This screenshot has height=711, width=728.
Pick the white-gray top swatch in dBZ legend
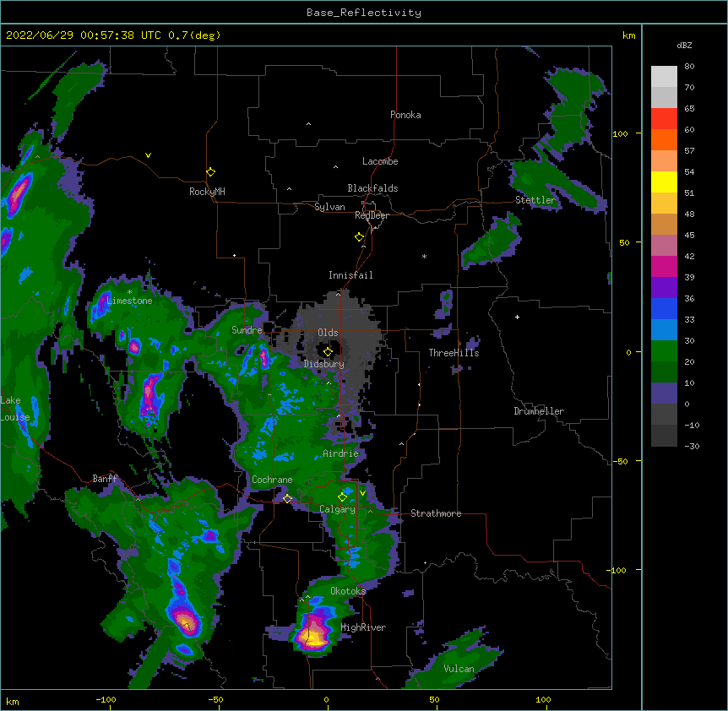(x=664, y=77)
